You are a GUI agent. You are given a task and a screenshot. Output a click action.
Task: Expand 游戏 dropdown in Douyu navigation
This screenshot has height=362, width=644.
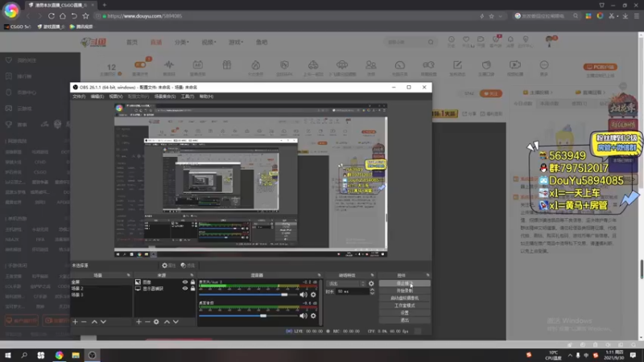[236, 43]
